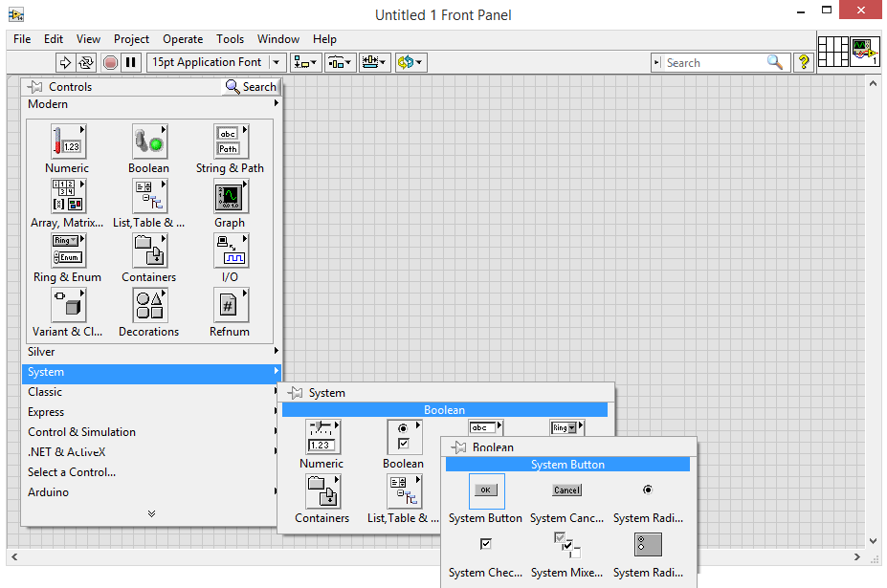Image resolution: width=887 pixels, height=588 pixels.
Task: Select the System Button OK control
Action: 486,491
